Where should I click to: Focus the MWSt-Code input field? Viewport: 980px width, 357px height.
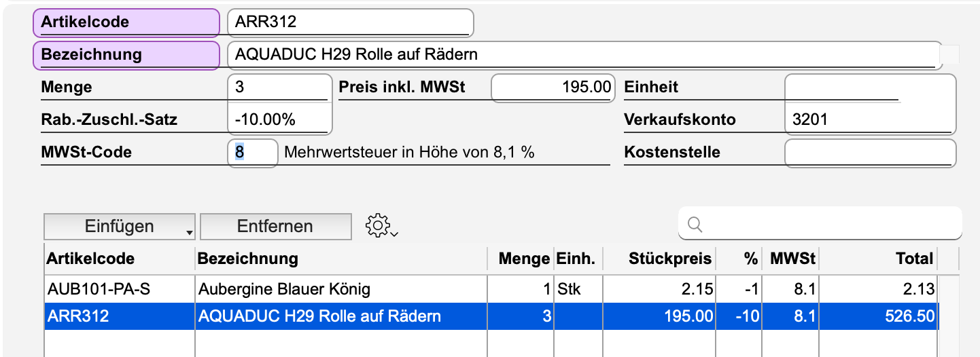coord(253,152)
